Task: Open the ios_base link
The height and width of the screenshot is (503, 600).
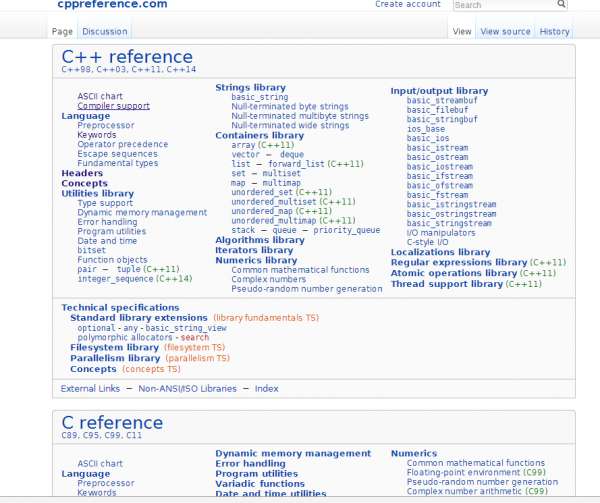Action: (x=426, y=129)
